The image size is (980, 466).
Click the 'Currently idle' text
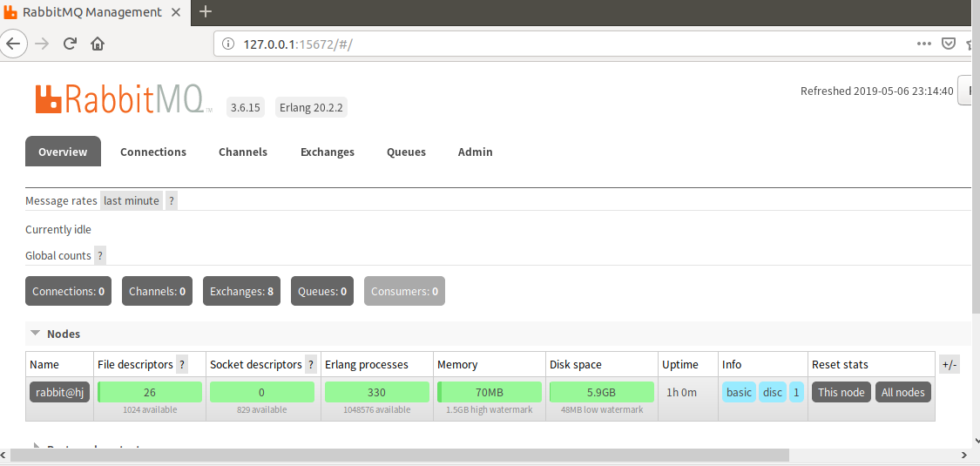click(58, 229)
